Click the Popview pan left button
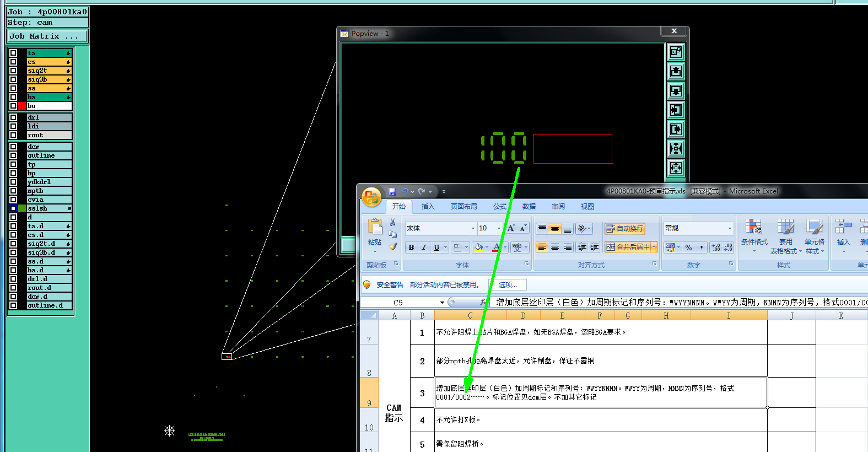The height and width of the screenshot is (452, 868). pos(676,110)
